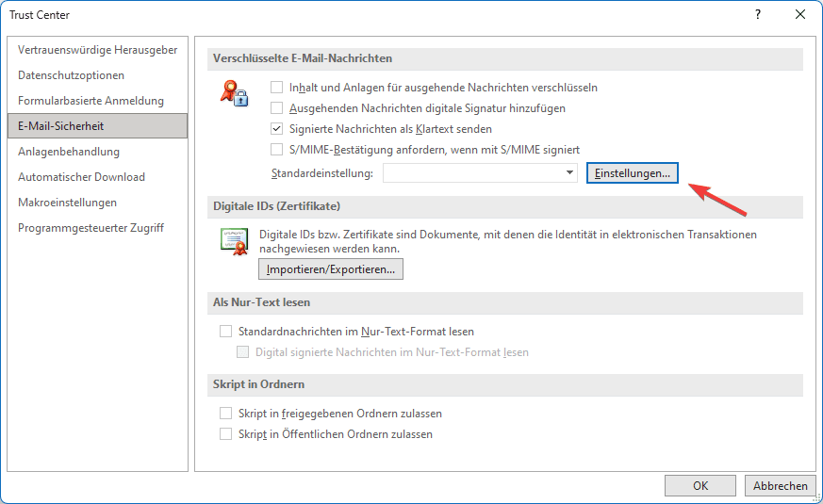Enable 'Standardnachrichten im Nur-Text-Format lesen'
This screenshot has width=823, height=504.
coord(225,332)
